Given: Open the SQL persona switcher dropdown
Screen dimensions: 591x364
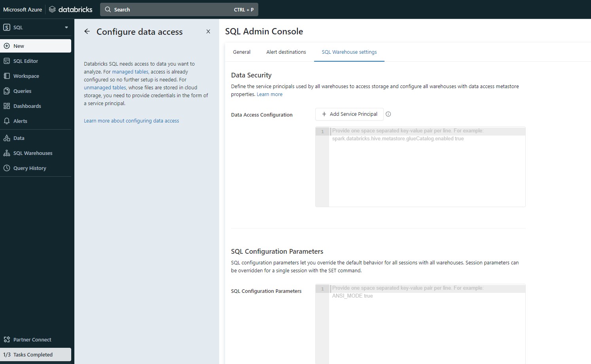Looking at the screenshot, I should (66, 27).
